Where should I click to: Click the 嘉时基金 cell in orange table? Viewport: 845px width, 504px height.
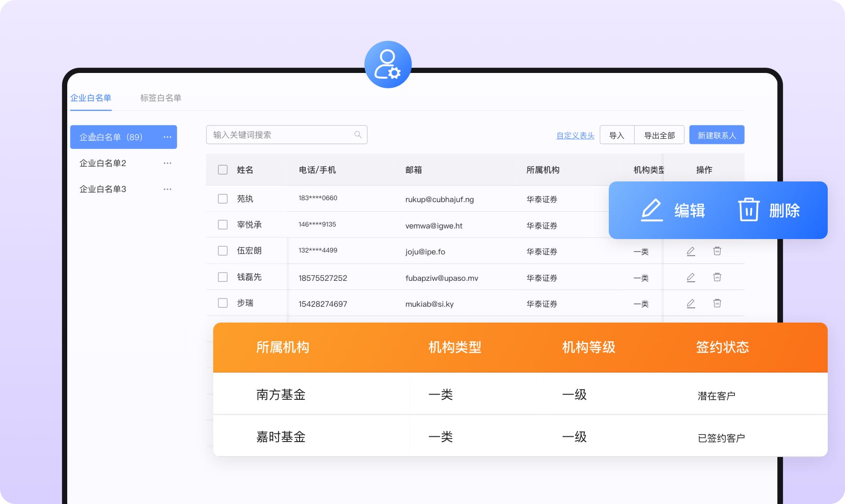pos(281,437)
